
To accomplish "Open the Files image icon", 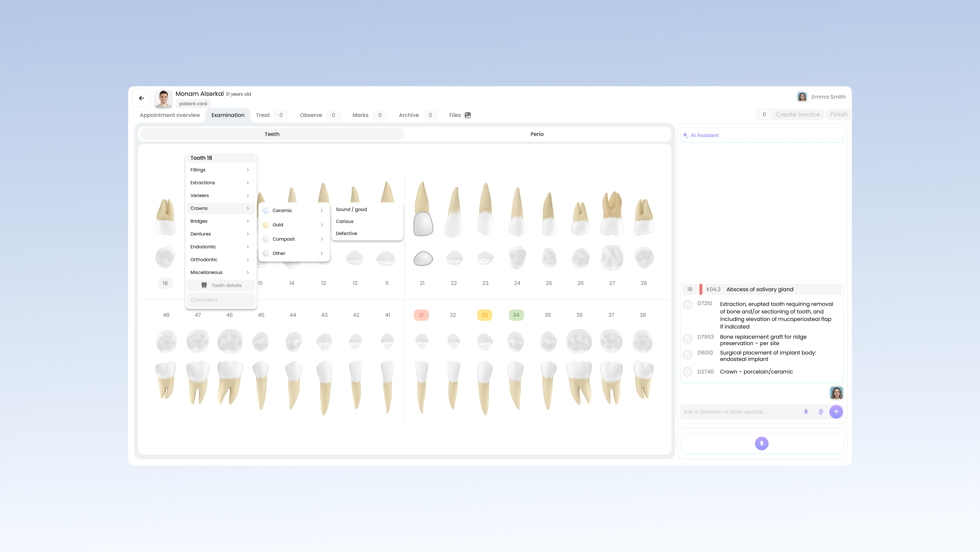I will [x=467, y=115].
